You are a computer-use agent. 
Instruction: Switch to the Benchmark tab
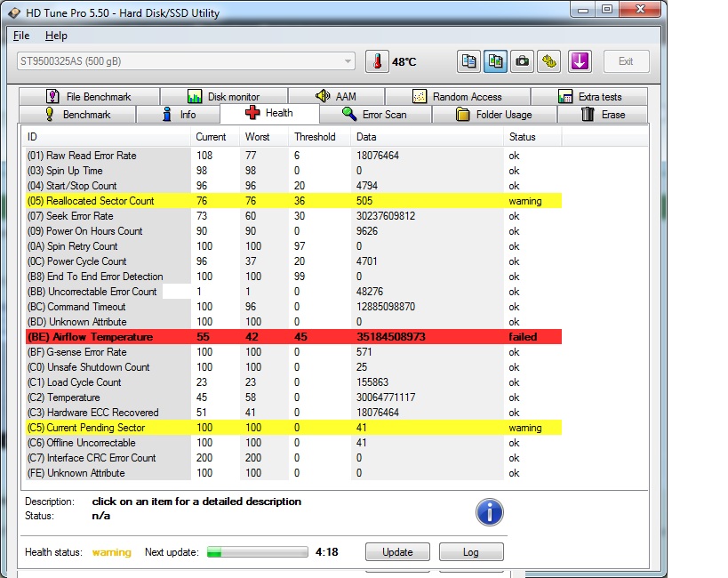coord(77,115)
